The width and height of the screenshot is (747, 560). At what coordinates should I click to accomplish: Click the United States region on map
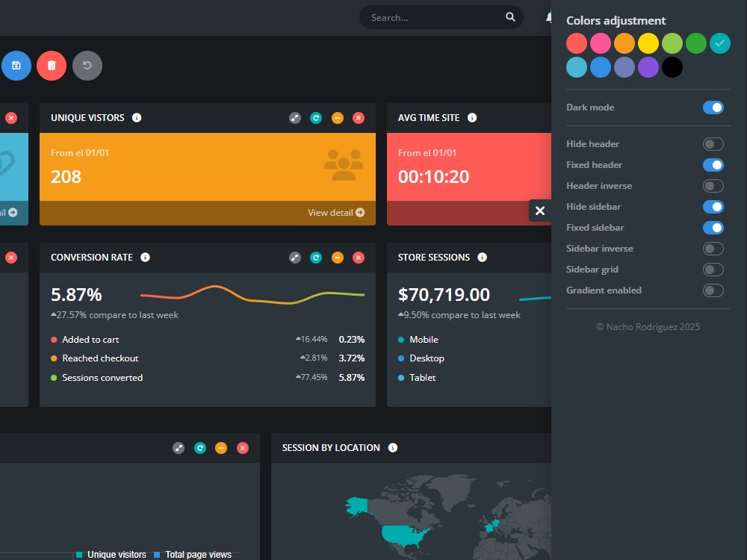[x=404, y=535]
